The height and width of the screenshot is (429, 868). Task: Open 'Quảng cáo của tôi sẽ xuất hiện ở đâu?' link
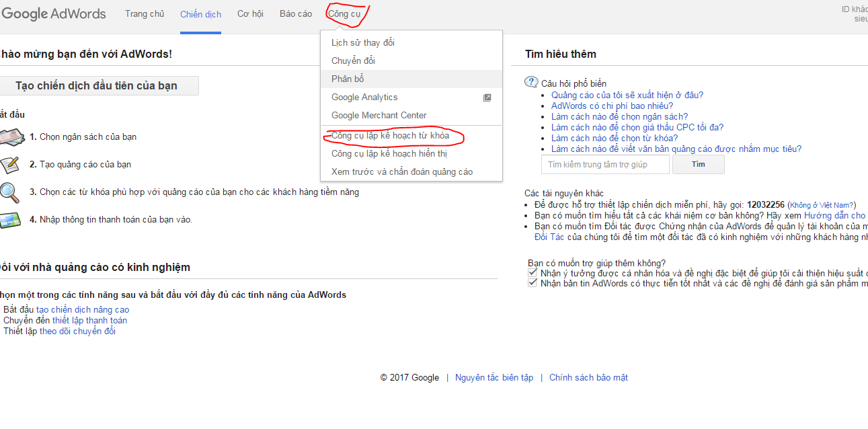point(627,95)
